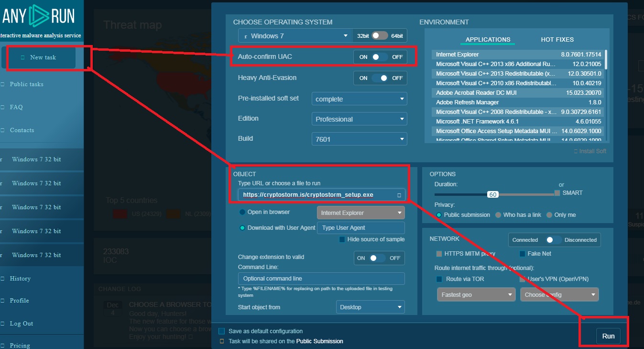Open the New task menu item
The height and width of the screenshot is (349, 644).
pyautogui.click(x=38, y=57)
